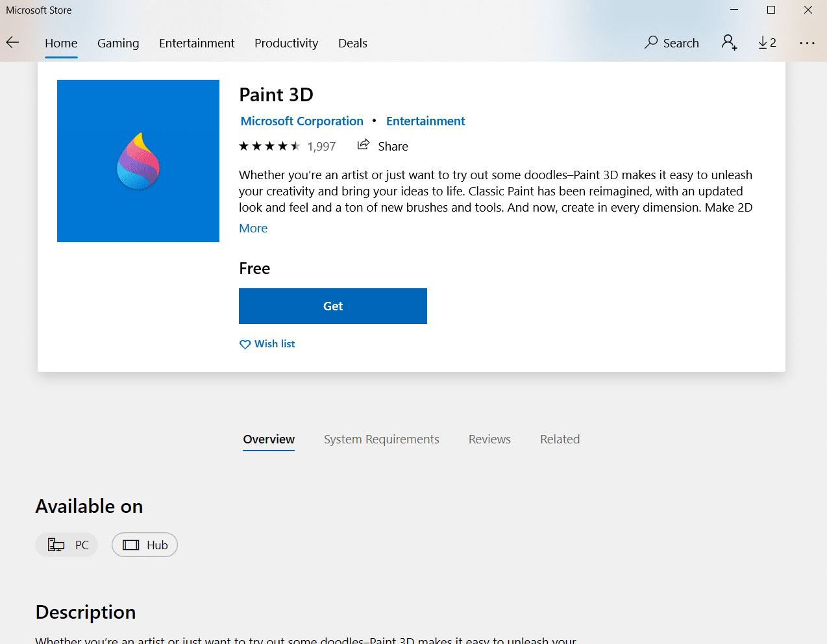Show the Reviews tab
827x644 pixels.
click(x=489, y=440)
